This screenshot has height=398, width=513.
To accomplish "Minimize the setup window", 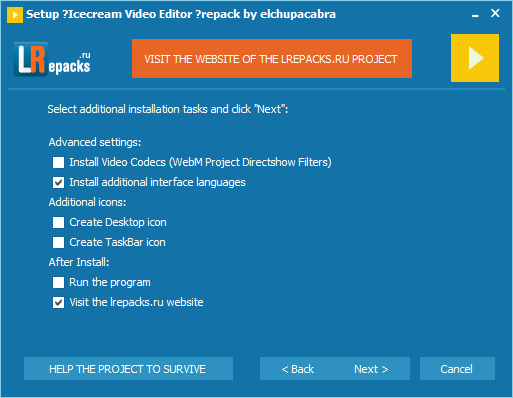I will click(475, 15).
